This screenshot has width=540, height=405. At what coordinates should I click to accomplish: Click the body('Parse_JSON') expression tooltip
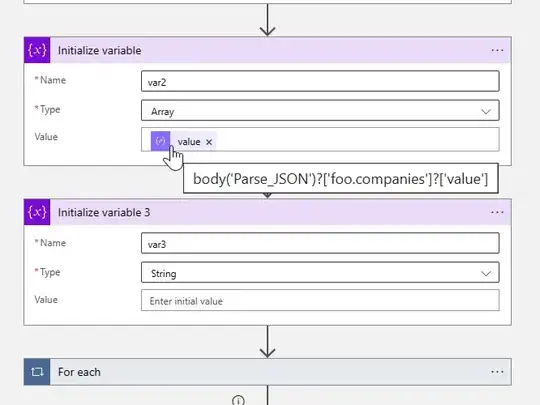(341, 179)
